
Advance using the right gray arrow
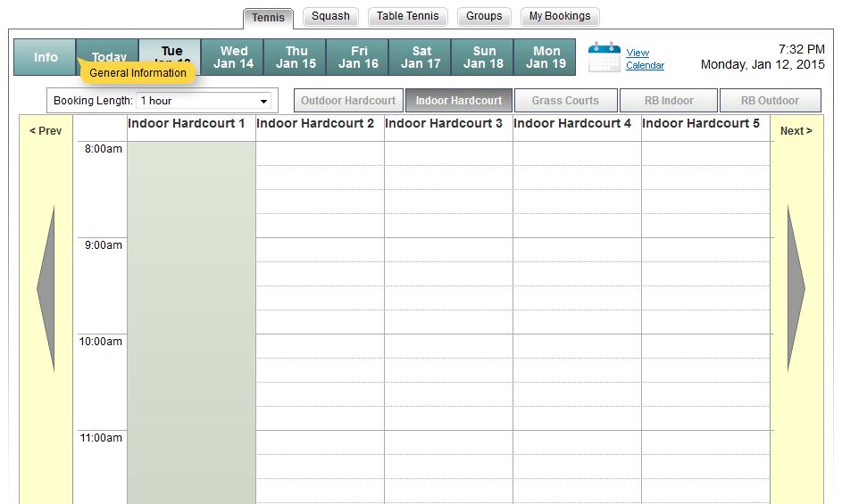pos(796,289)
